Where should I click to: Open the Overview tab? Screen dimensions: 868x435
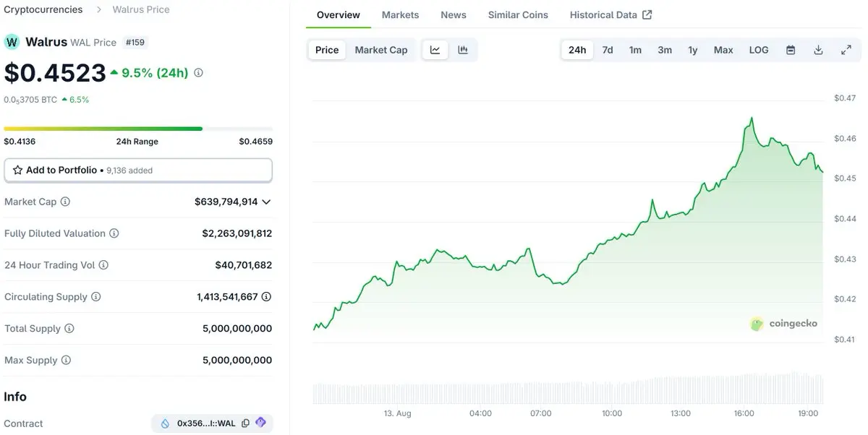[339, 14]
